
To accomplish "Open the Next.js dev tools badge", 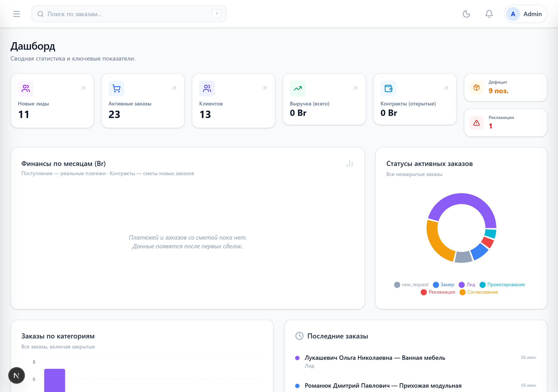I will pos(17,375).
